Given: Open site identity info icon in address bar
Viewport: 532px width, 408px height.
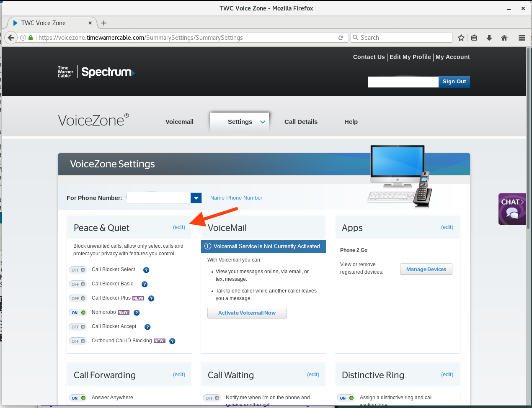Looking at the screenshot, I should (x=23, y=38).
